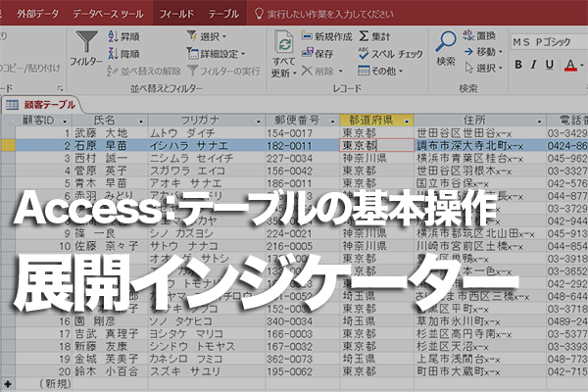Open the フリガナ column filter arrow
588x392 pixels.
258,122
